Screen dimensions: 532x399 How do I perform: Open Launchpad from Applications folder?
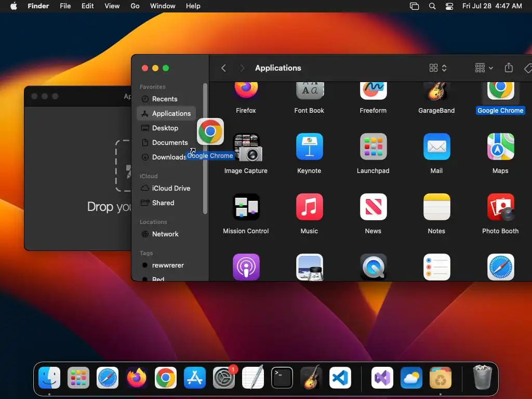pos(373,147)
